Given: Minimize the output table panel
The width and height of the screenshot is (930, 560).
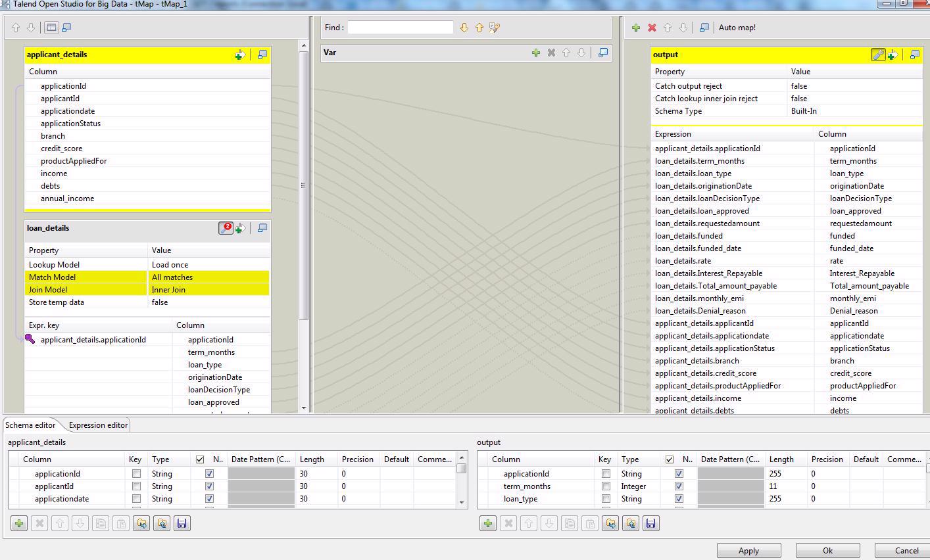Looking at the screenshot, I should (x=915, y=55).
